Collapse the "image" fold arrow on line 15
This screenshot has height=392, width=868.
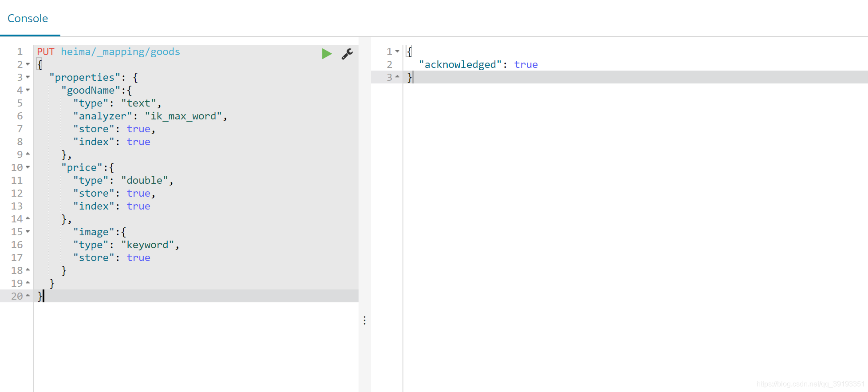click(28, 232)
